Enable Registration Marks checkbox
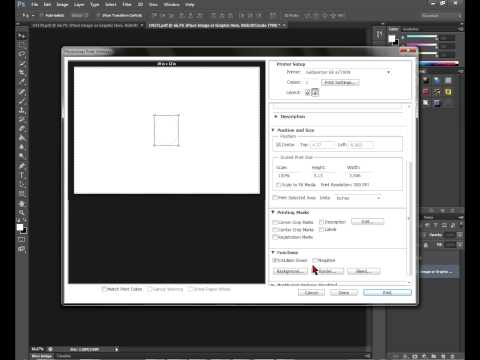The width and height of the screenshot is (480, 360). click(275, 237)
